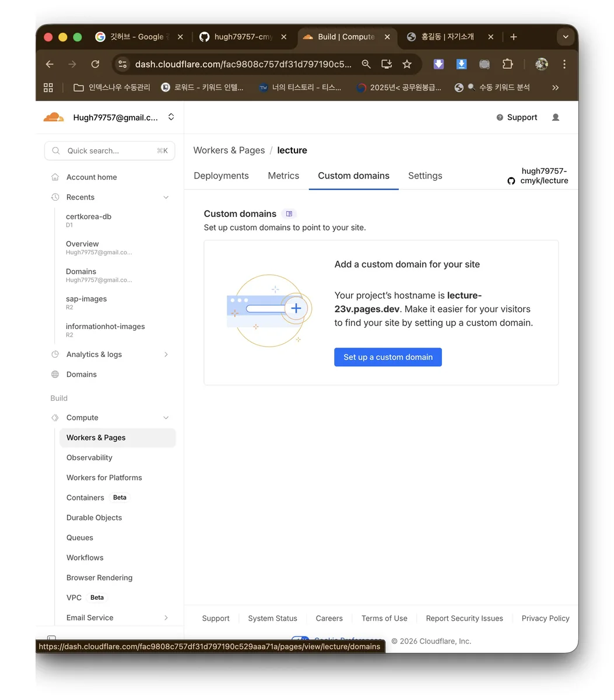Collapse the Recents section in sidebar

(x=166, y=197)
